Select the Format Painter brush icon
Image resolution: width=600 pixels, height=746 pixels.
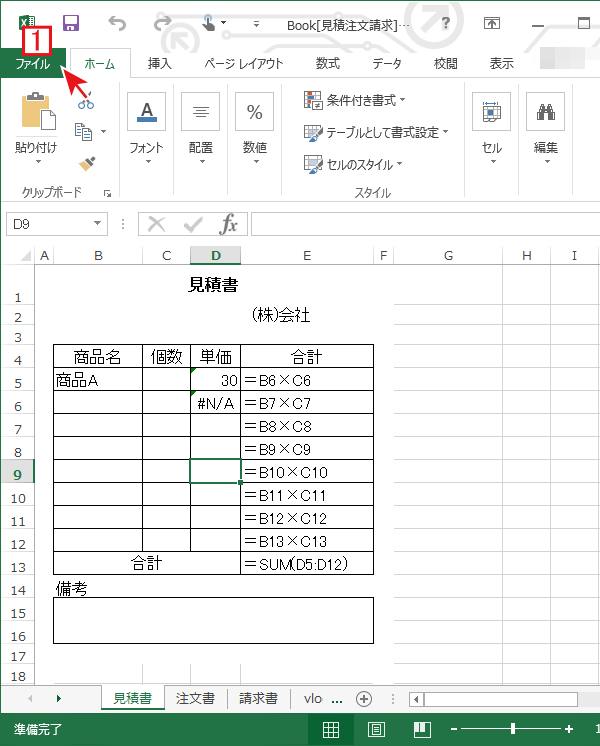pyautogui.click(x=86, y=162)
